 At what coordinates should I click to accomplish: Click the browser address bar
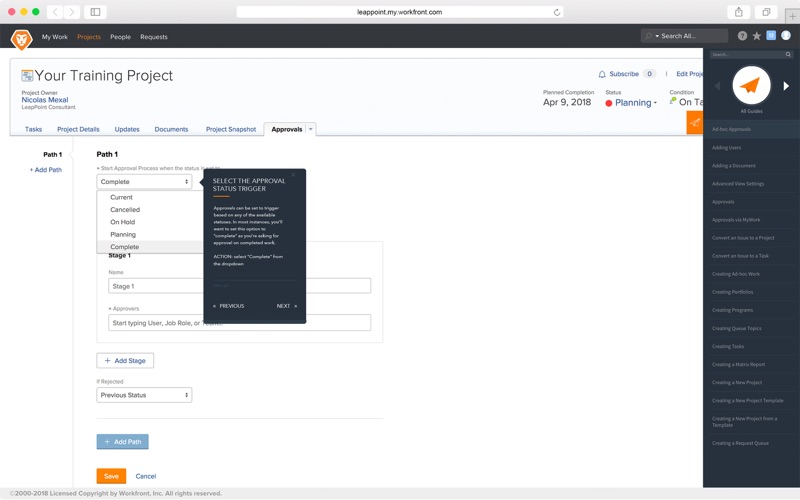[x=399, y=12]
